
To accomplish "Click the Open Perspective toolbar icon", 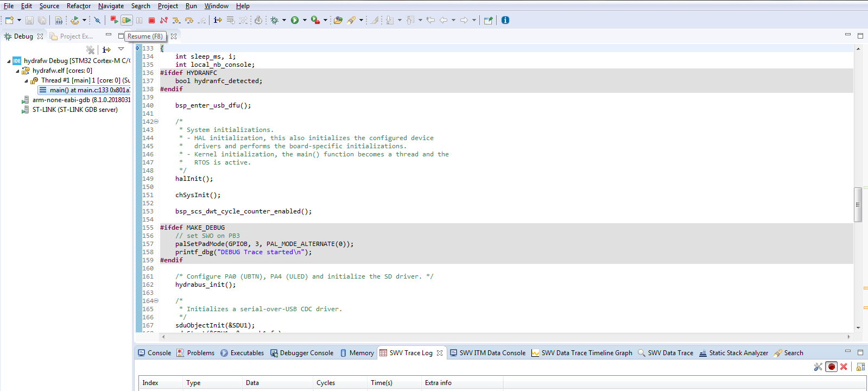I will [488, 20].
